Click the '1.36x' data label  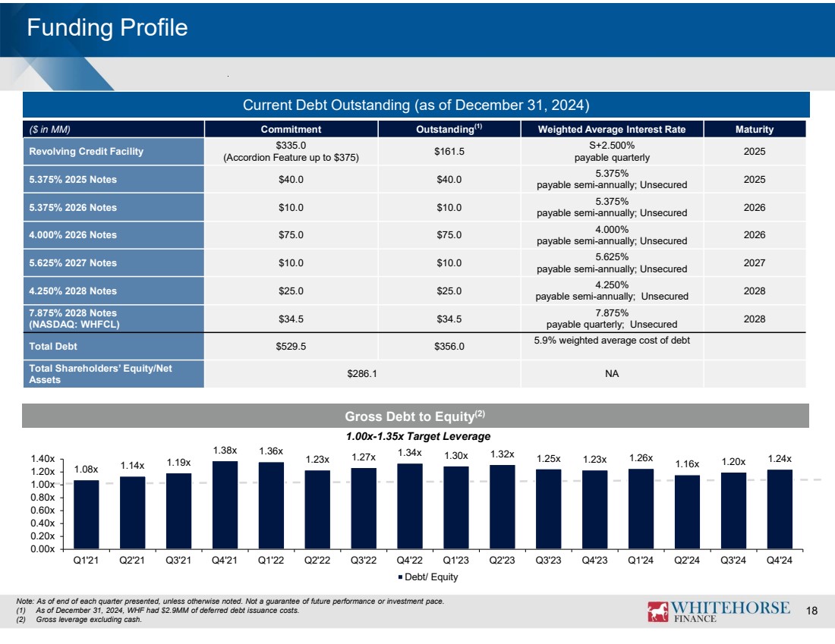(271, 451)
